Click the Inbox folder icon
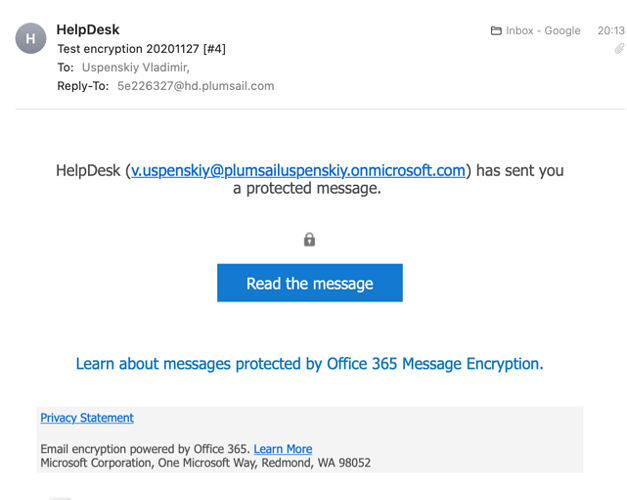627x500 pixels. 496,31
